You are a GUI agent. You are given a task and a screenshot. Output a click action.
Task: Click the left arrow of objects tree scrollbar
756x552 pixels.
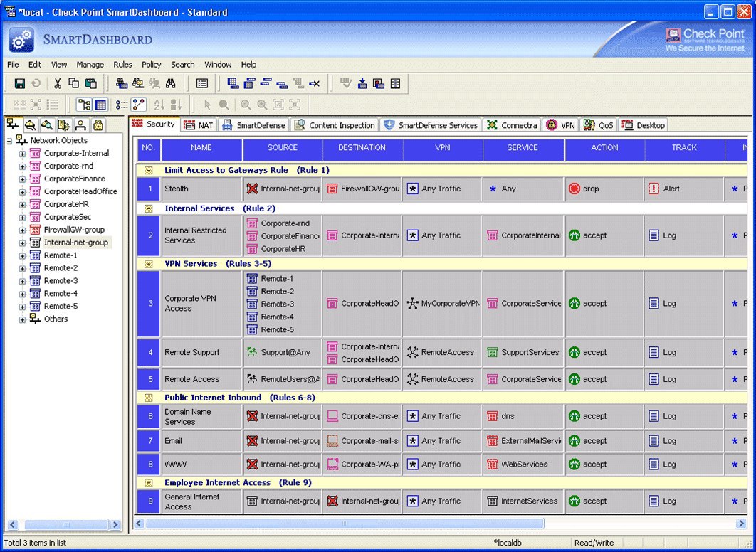[13, 524]
